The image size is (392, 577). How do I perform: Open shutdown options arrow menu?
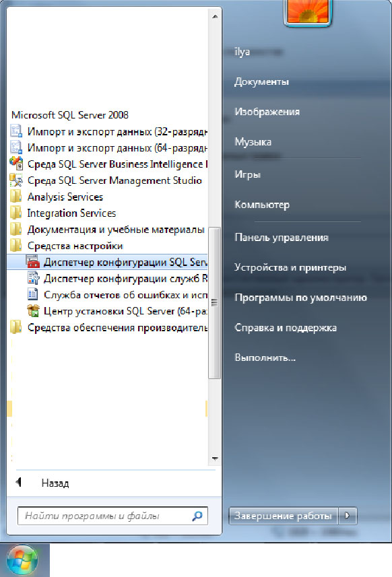[347, 516]
